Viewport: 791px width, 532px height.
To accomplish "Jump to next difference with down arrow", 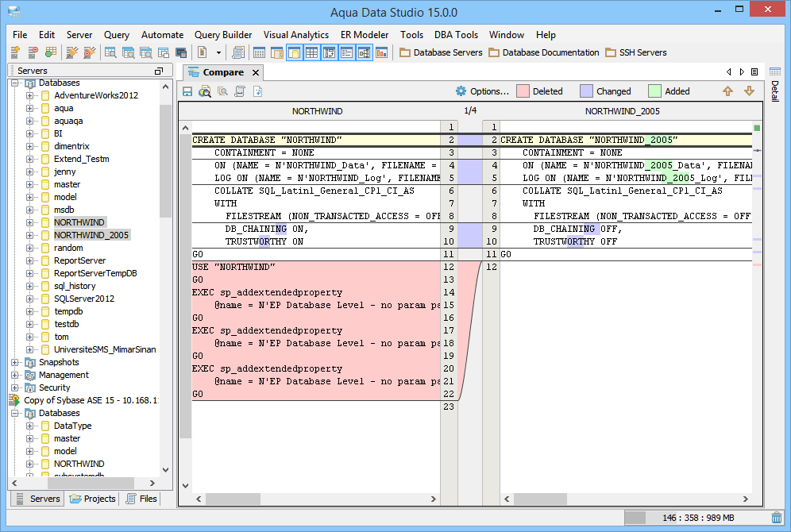I will (x=749, y=91).
